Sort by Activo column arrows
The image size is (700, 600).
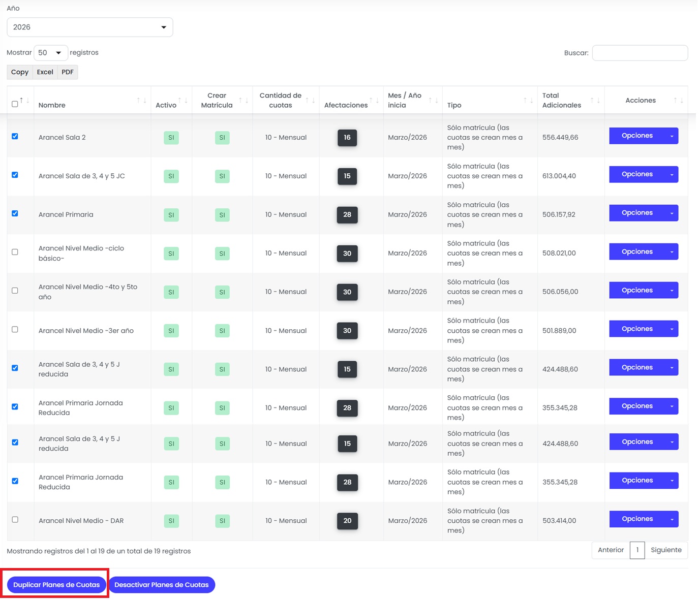[x=183, y=101]
